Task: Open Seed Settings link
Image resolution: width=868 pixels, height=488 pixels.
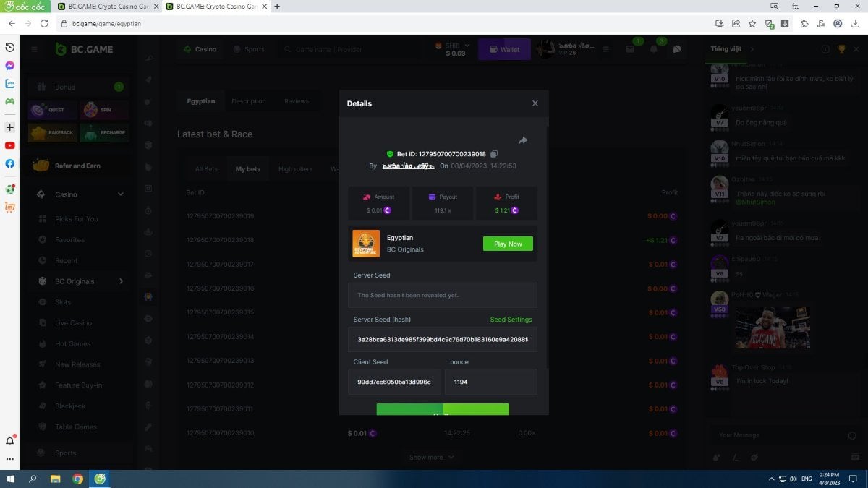Action: [x=511, y=320]
